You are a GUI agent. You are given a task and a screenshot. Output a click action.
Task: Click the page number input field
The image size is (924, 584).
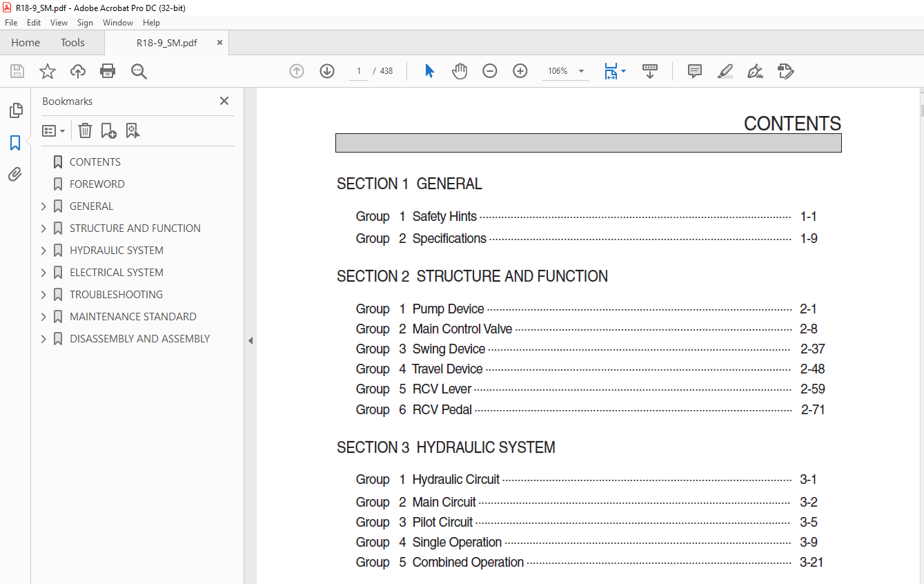pyautogui.click(x=359, y=71)
